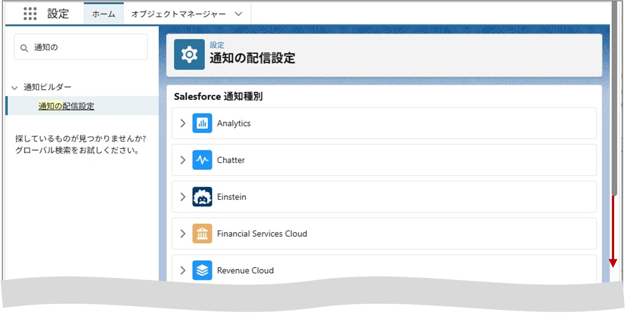Click the Revenue Cloud layers icon
Viewport: 644px width, 314px height.
tap(202, 270)
